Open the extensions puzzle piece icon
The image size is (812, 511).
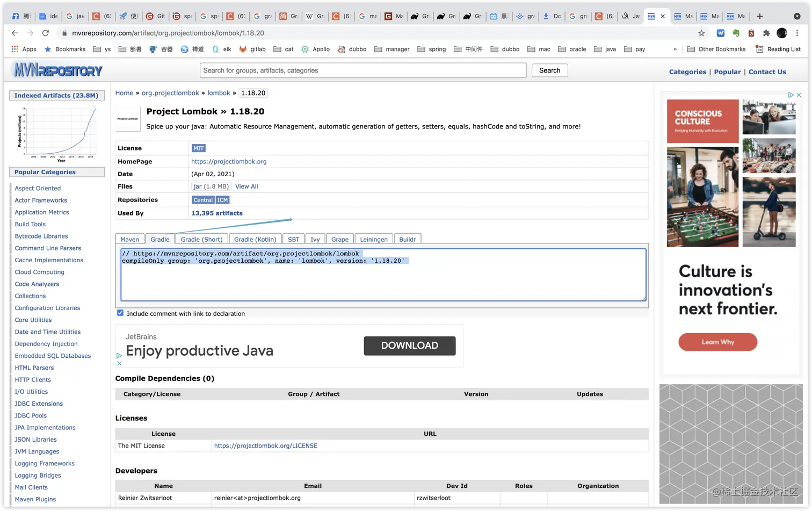(x=766, y=33)
